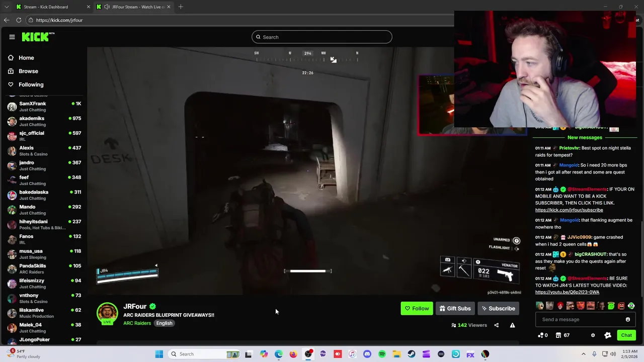This screenshot has height=362, width=644.
Task: Click bigCRASHOUT username in chat
Action: pos(591,254)
